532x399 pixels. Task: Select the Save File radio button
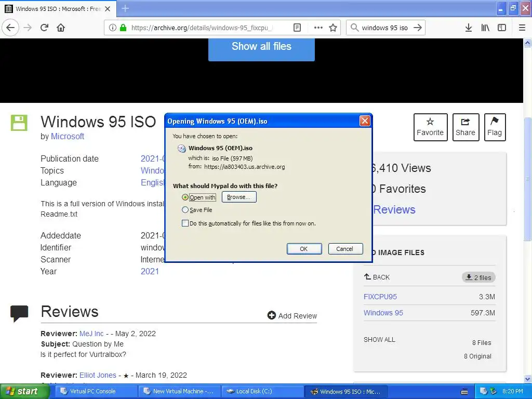point(185,210)
